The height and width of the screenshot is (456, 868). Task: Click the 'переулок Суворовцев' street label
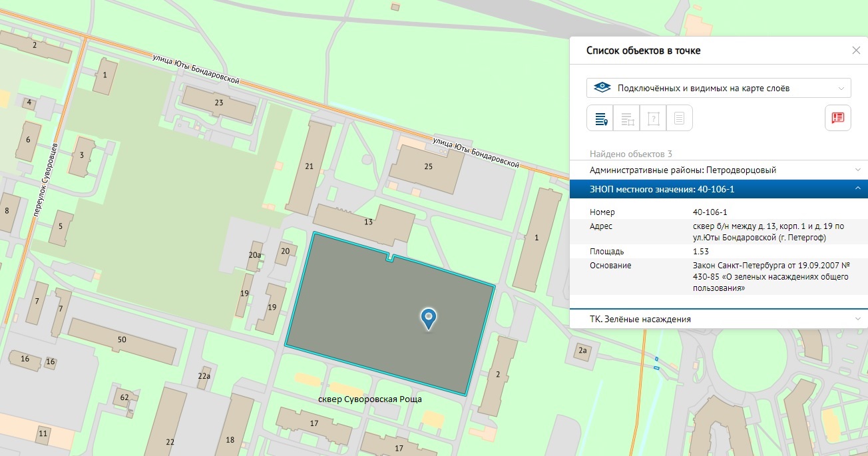tap(45, 180)
